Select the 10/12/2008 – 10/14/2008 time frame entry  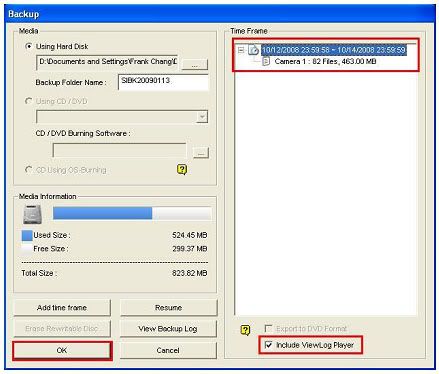pos(334,50)
